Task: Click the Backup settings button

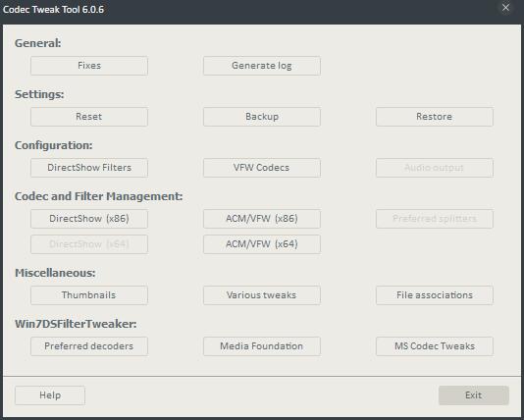Action: coord(262,117)
